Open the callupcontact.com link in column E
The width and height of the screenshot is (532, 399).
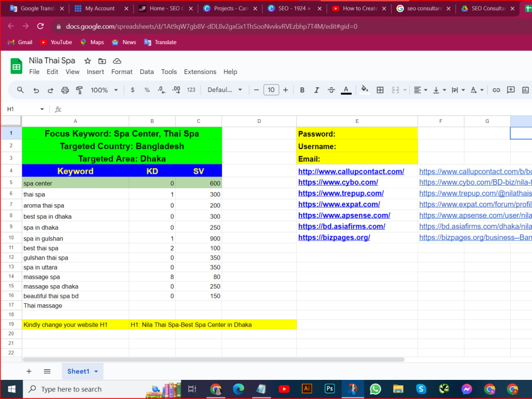point(351,171)
